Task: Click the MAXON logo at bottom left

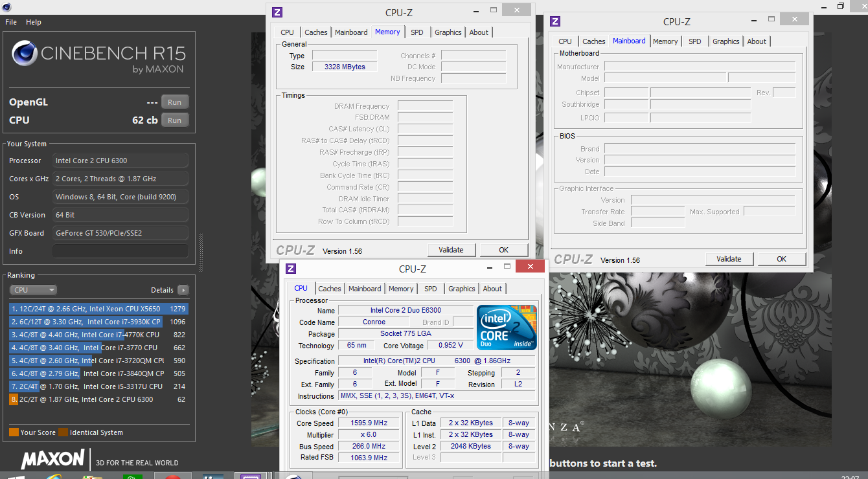Action: pyautogui.click(x=52, y=460)
